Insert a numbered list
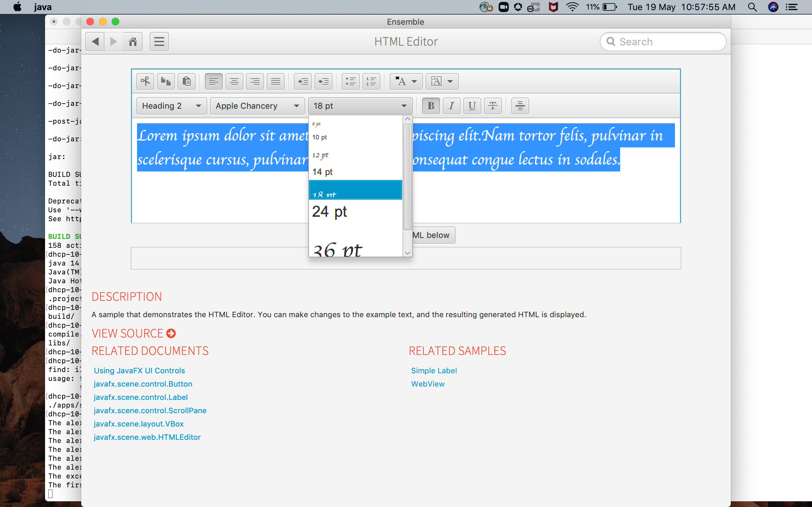The width and height of the screenshot is (812, 507). tap(371, 81)
